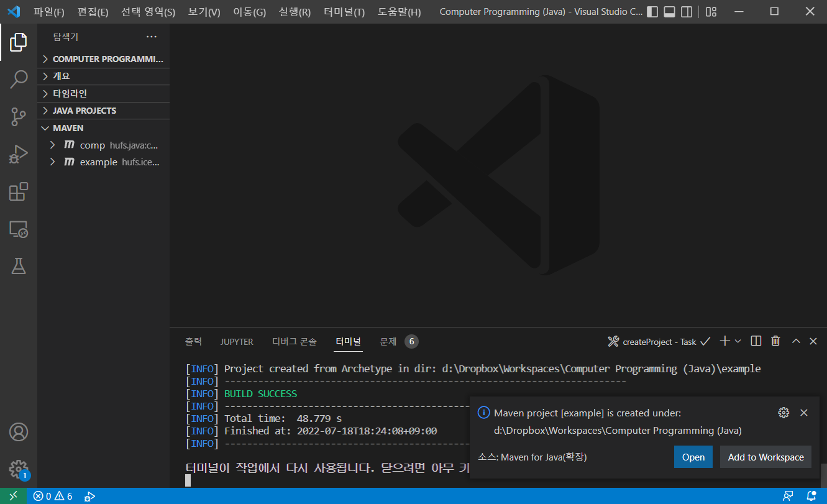Screen dimensions: 827x504
Task: Split the terminal with split icon
Action: click(x=756, y=341)
